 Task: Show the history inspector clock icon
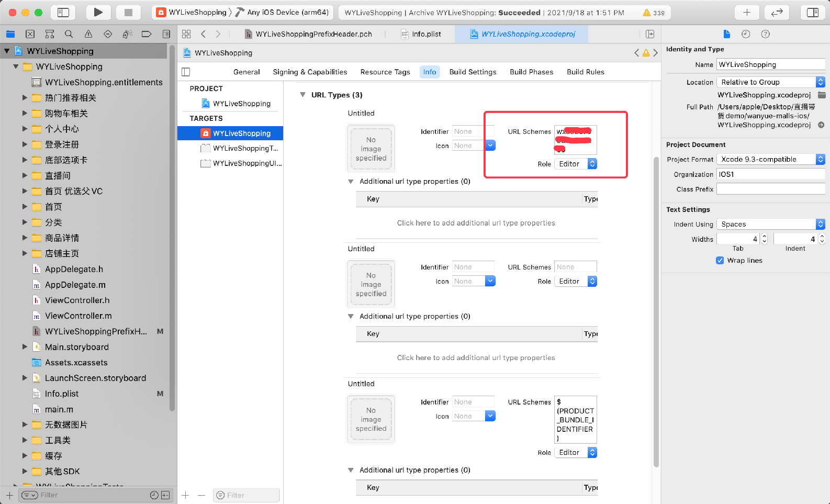(x=746, y=34)
